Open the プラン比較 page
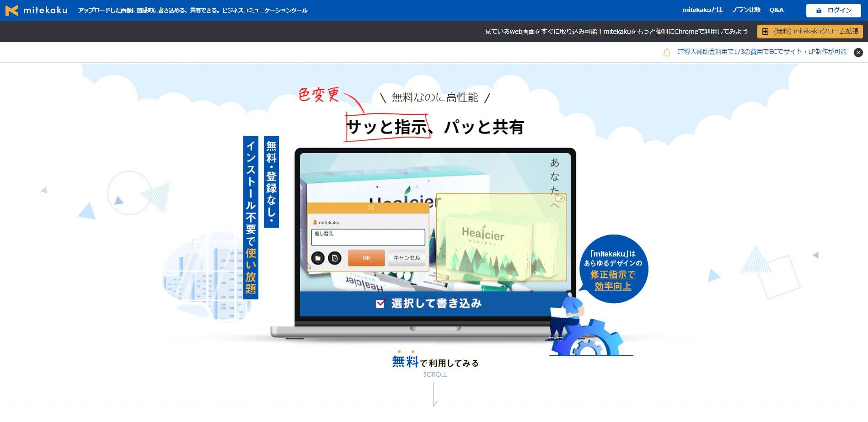 745,10
